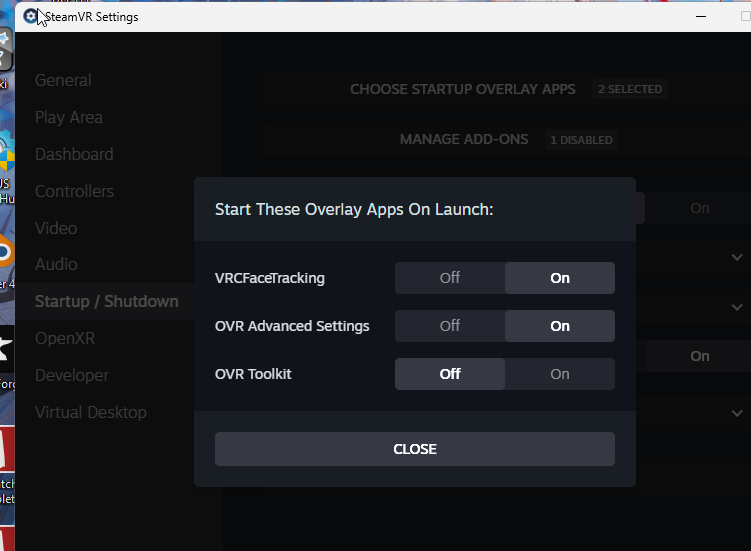This screenshot has width=751, height=551.
Task: Go to General settings tab
Action: [x=63, y=80]
